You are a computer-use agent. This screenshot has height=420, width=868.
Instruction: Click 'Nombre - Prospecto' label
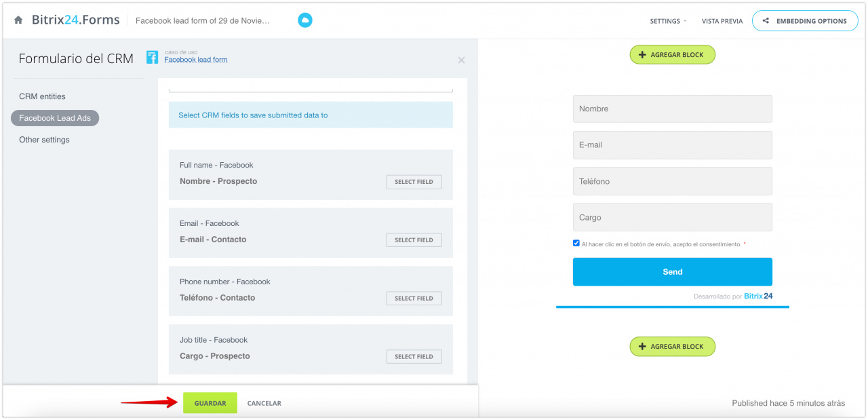(x=218, y=181)
